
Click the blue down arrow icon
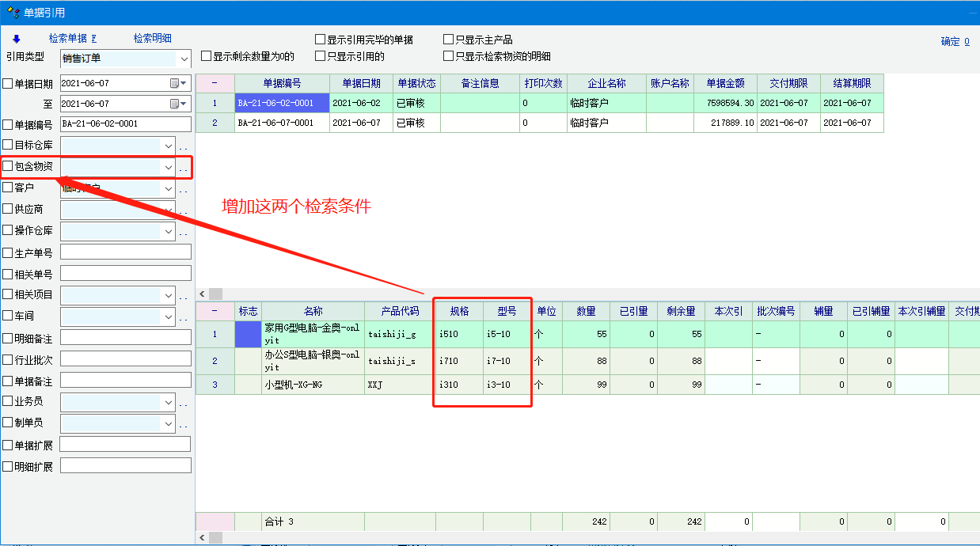click(x=16, y=39)
